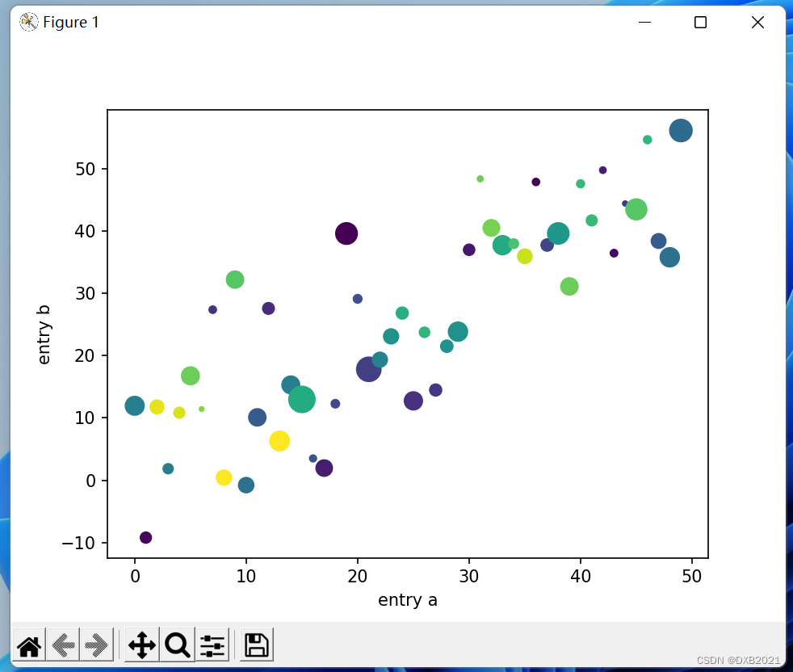Screen dimensions: 793x672
Task: Navigate forward to the next view
Action: pyautogui.click(x=96, y=645)
